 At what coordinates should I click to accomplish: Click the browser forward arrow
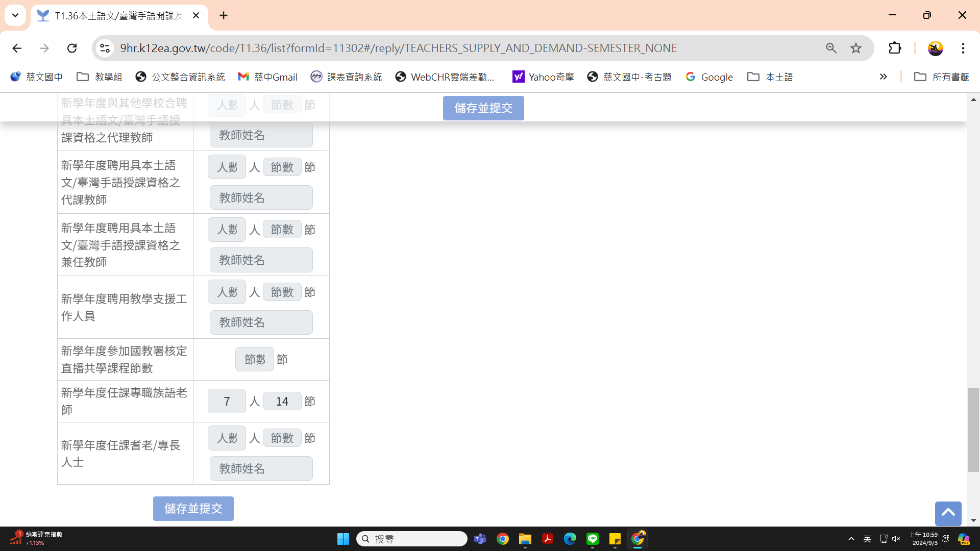[44, 48]
